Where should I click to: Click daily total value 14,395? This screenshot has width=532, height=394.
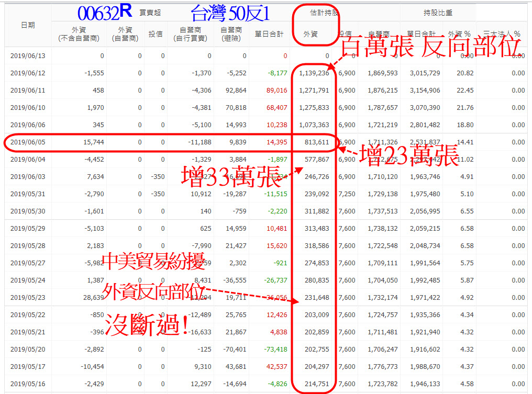pyautogui.click(x=276, y=142)
